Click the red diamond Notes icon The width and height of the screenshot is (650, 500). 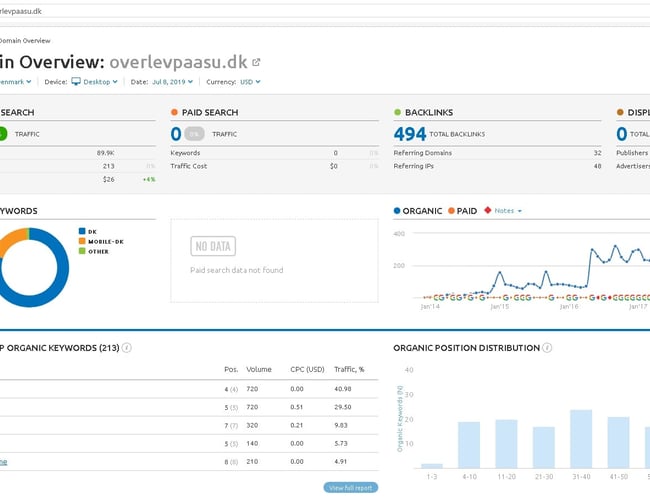[487, 211]
